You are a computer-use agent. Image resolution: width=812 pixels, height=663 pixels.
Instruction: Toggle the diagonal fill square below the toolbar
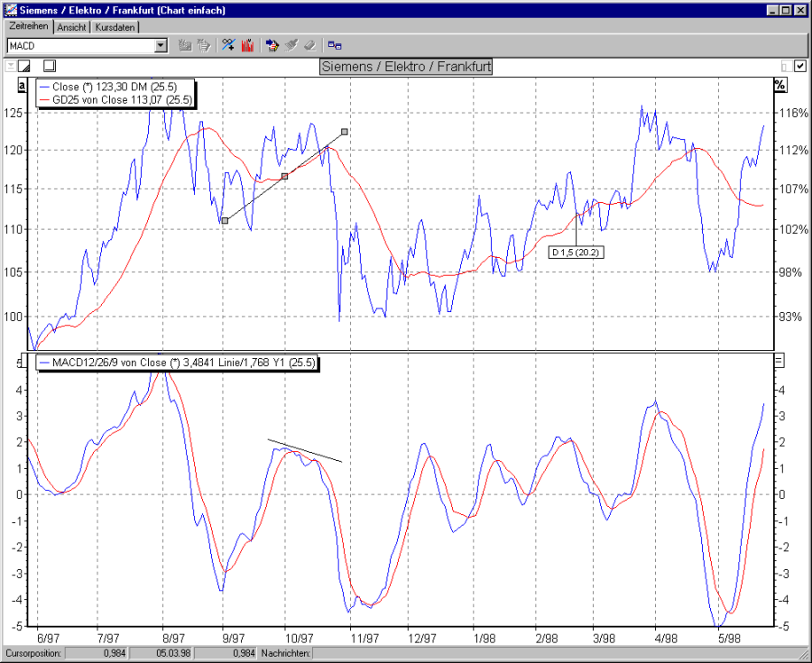23,65
